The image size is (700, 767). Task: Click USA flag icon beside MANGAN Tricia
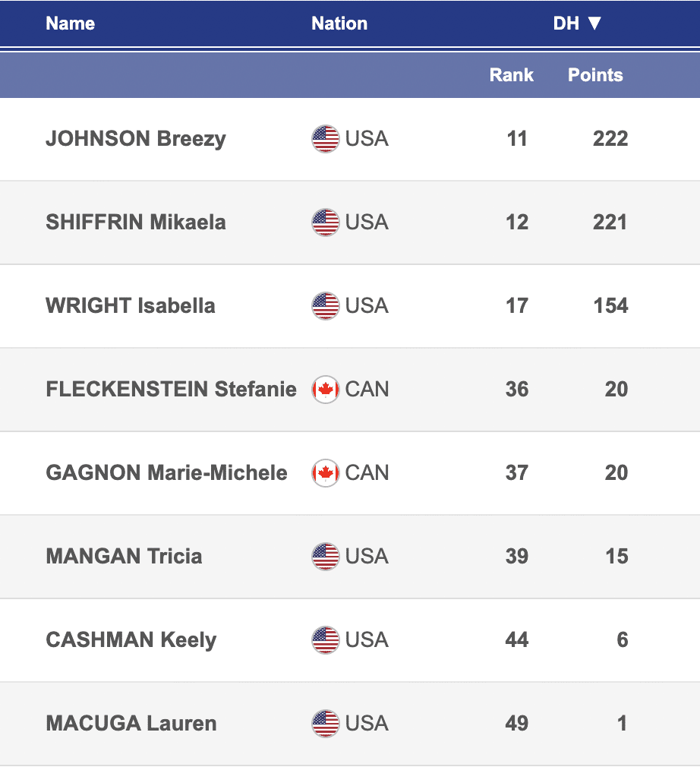pyautogui.click(x=325, y=557)
